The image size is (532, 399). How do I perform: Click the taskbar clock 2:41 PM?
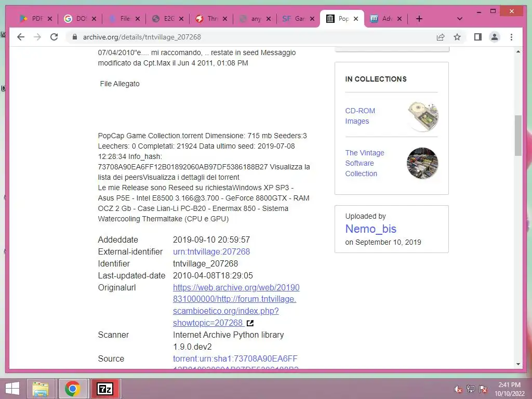pos(509,389)
